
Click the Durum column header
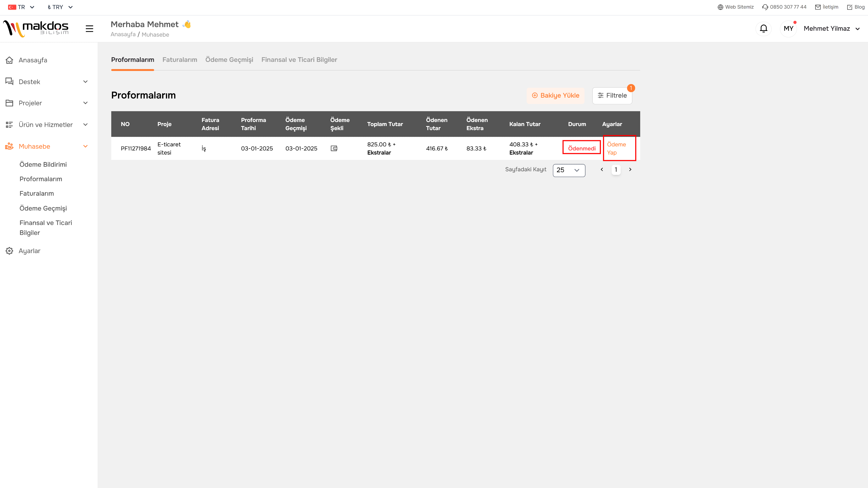(577, 124)
